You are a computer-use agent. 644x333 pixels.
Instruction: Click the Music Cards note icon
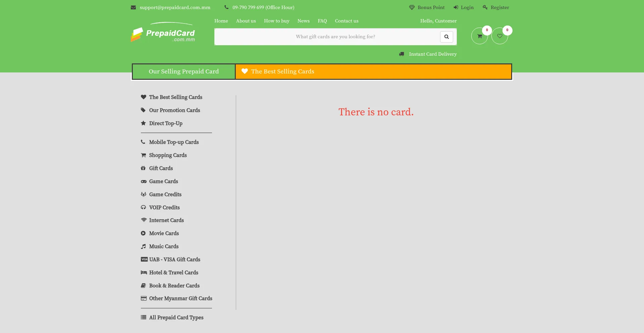coord(144,246)
